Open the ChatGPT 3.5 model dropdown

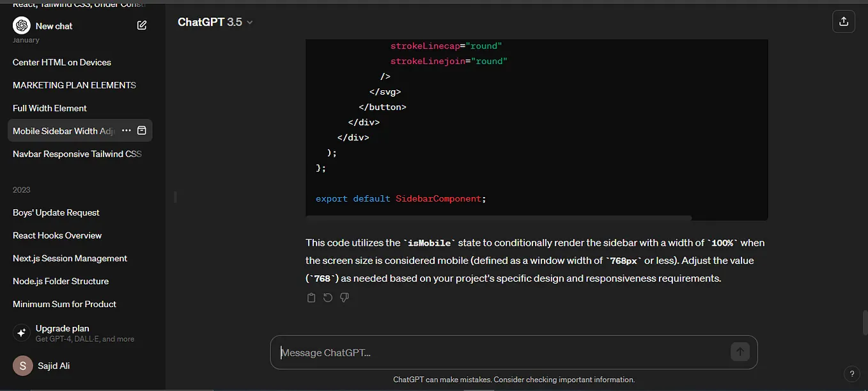[215, 22]
